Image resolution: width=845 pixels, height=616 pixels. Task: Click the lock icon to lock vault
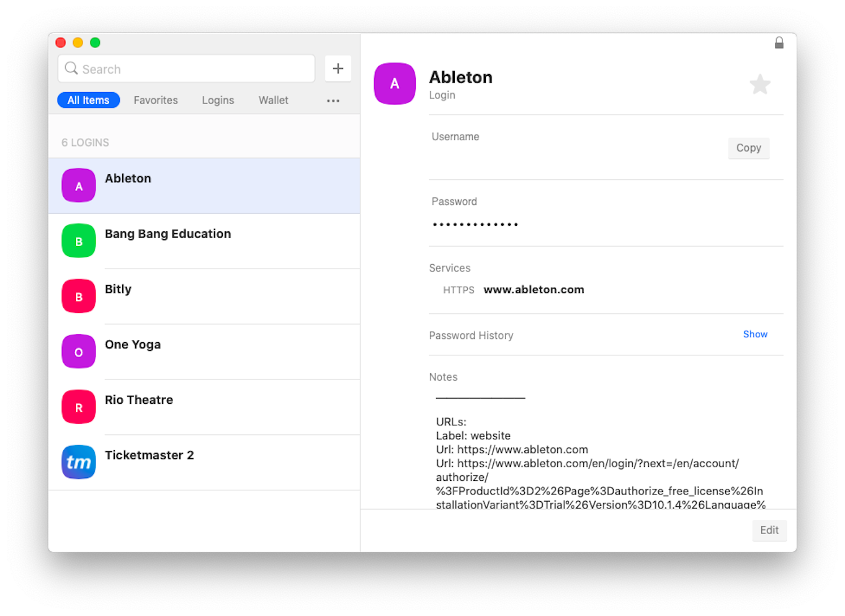tap(779, 43)
